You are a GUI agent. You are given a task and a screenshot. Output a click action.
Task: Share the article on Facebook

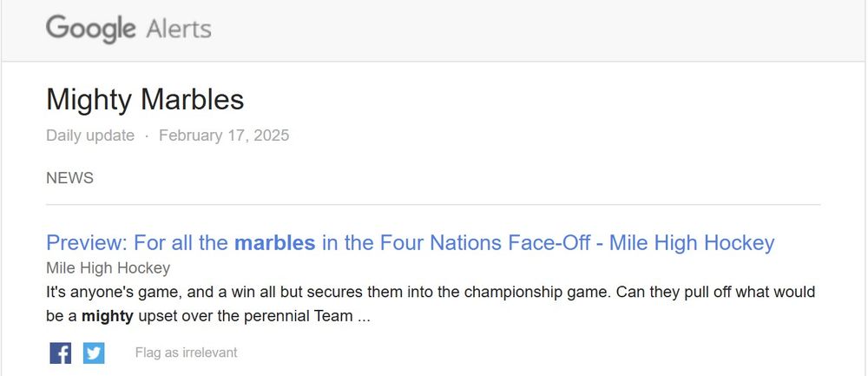(x=61, y=353)
